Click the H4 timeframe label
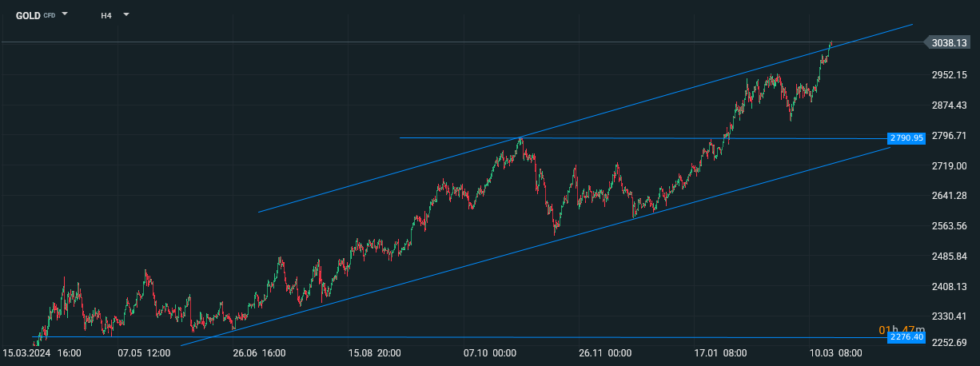980x366 pixels. click(106, 15)
